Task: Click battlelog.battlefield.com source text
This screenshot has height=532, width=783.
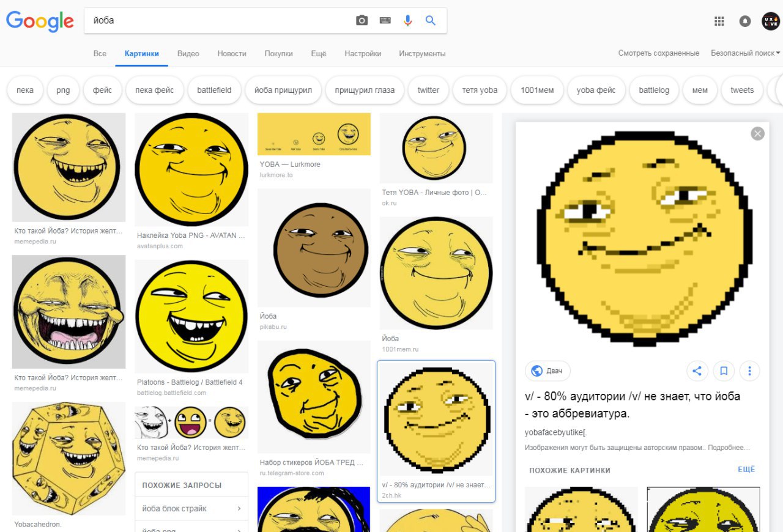Action: pos(172,393)
